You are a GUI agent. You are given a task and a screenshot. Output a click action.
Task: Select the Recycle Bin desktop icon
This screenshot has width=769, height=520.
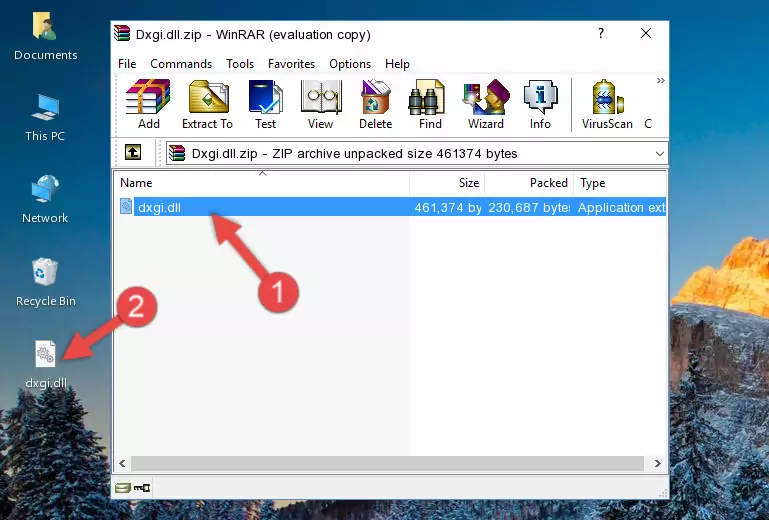tap(45, 282)
